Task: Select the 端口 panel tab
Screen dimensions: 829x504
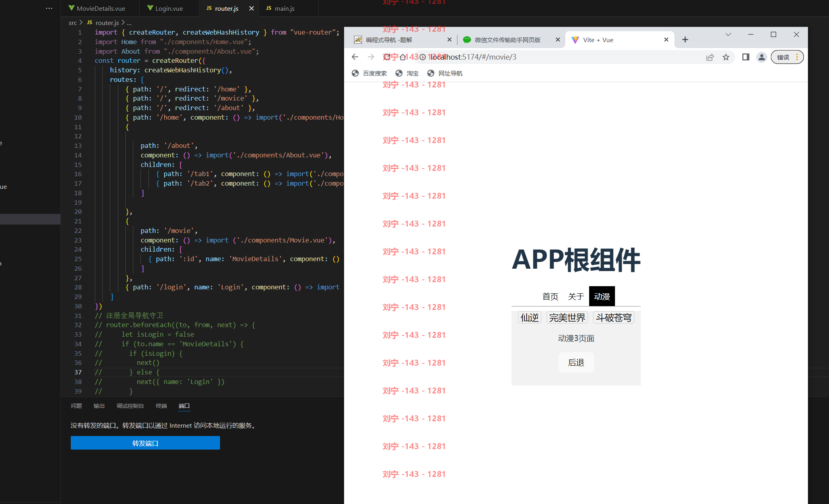Action: pyautogui.click(x=184, y=406)
